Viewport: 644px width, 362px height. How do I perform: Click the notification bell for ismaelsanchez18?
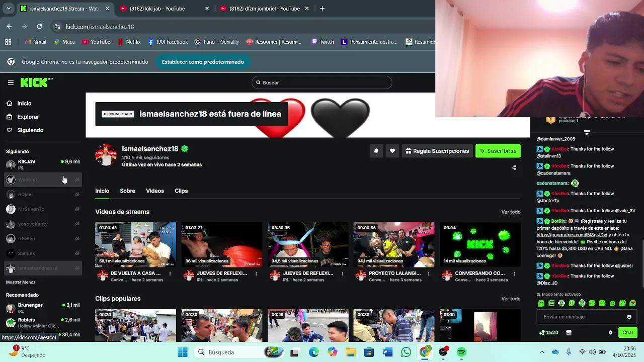click(x=376, y=151)
